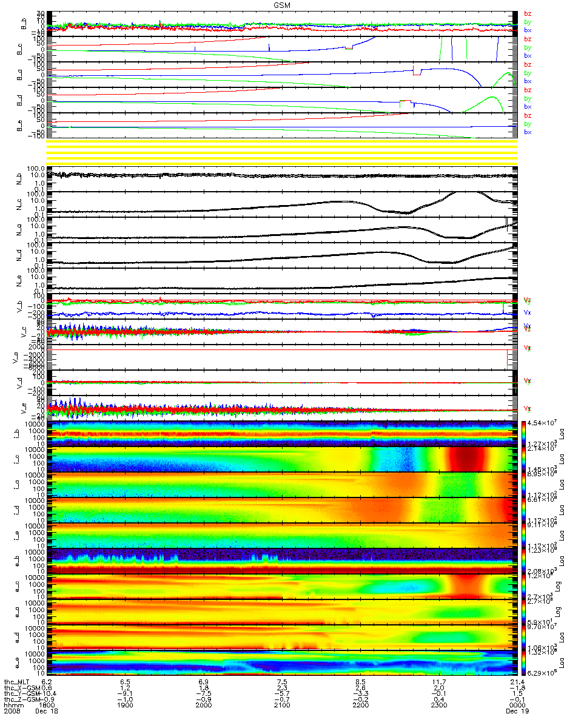Click the MLT value 21.4

(517, 682)
